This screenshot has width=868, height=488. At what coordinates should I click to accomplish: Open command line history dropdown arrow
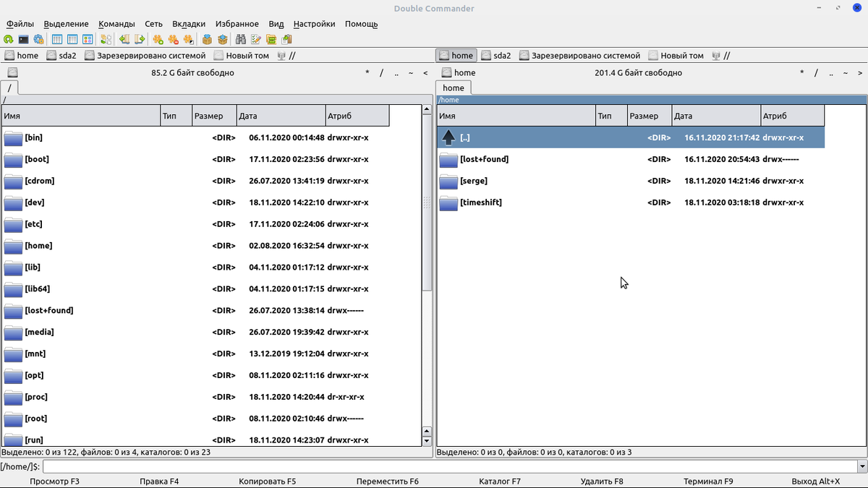coord(861,467)
